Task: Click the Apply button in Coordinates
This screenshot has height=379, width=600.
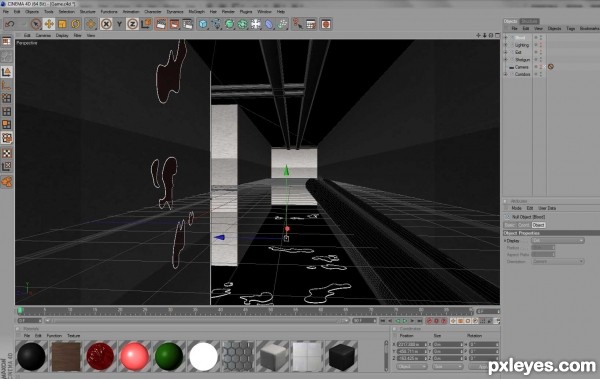Action: coord(484,366)
